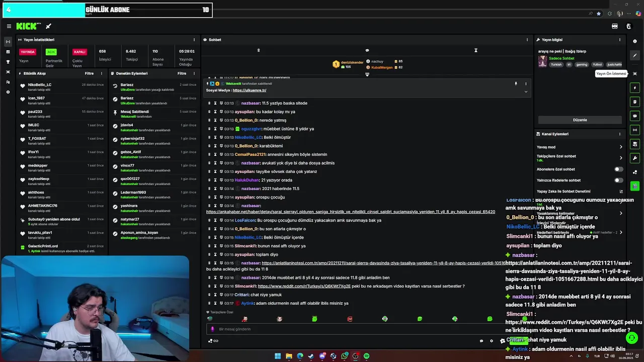
Task: Toggle Abonelere özel sohbet switch
Action: (618, 169)
